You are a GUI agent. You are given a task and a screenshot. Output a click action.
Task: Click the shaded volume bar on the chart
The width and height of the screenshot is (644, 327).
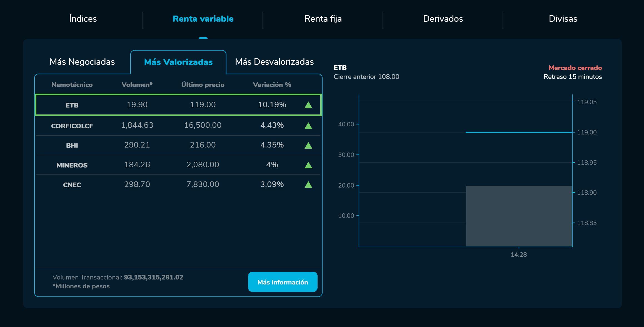click(x=519, y=217)
